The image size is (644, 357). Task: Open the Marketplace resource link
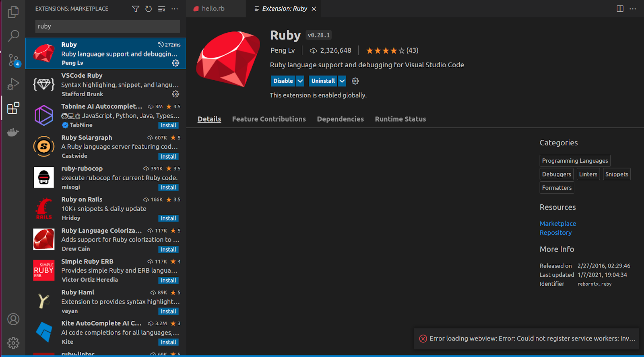pos(558,224)
